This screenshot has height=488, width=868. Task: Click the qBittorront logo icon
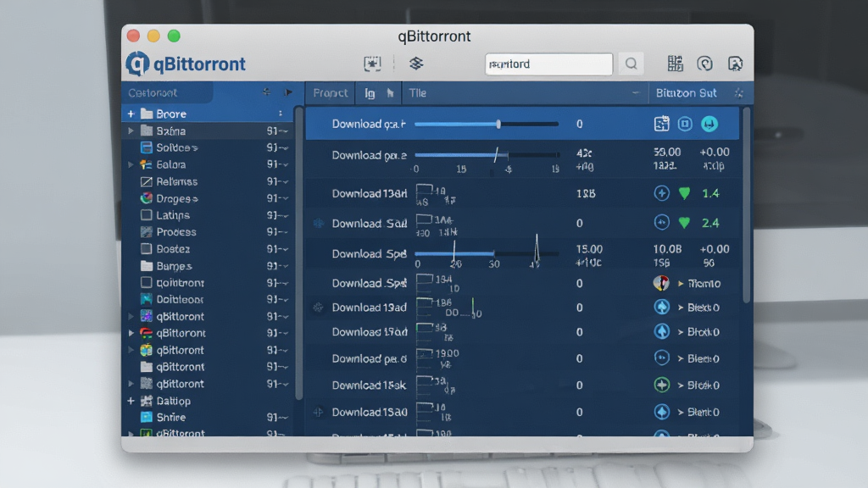click(x=137, y=64)
